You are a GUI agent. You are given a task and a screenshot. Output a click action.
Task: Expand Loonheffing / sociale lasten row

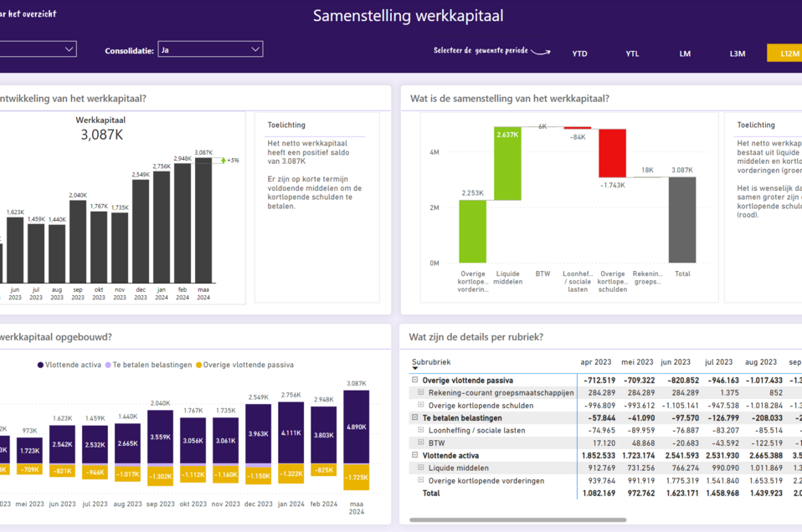[421, 430]
